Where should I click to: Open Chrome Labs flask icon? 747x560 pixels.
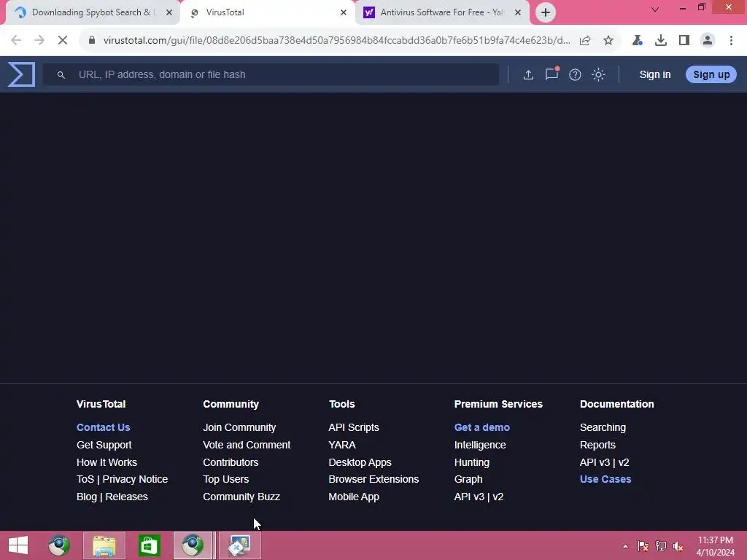[x=637, y=41]
